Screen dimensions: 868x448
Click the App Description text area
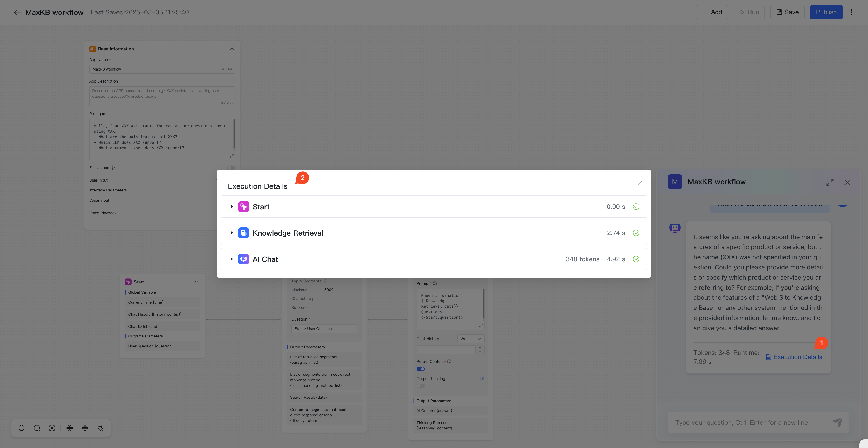point(162,96)
